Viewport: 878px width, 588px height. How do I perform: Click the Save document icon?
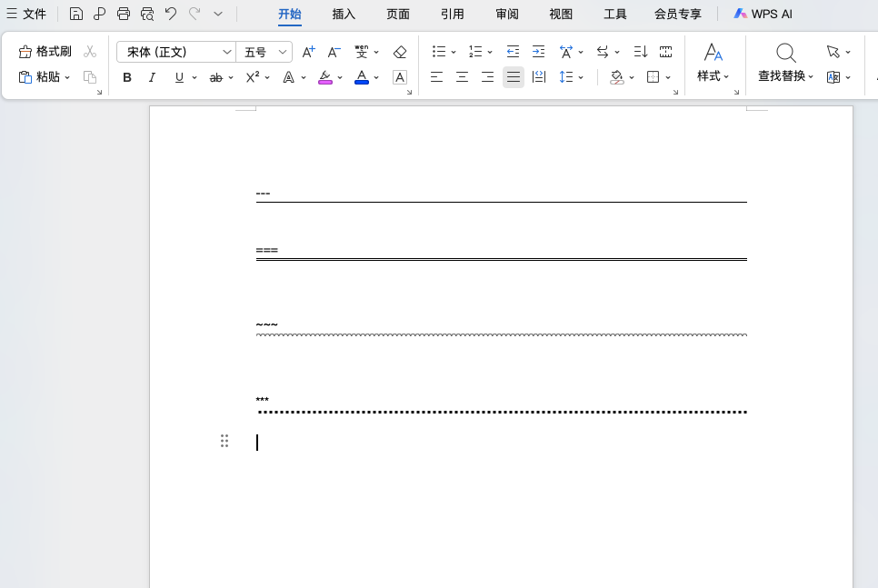(x=76, y=14)
